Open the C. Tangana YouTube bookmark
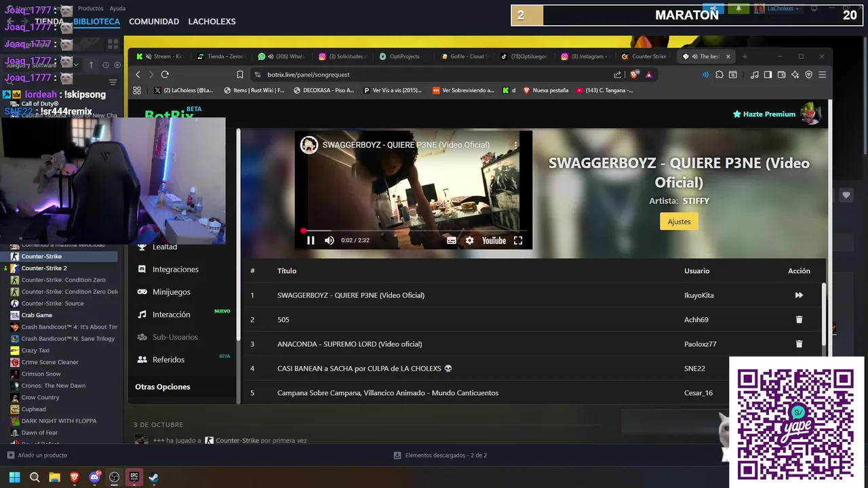Viewport: 868px width, 488px height. (604, 90)
